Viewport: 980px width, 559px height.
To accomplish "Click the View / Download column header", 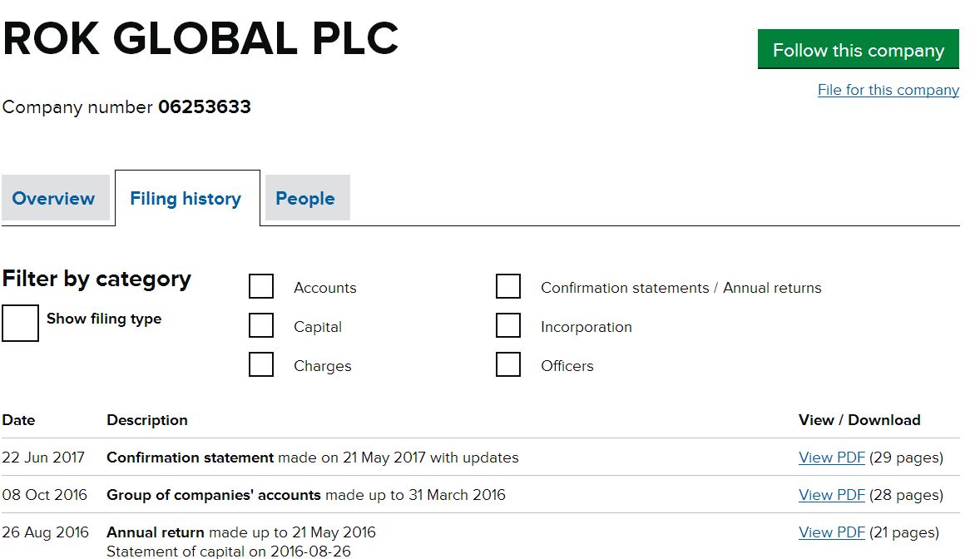I will (x=859, y=420).
